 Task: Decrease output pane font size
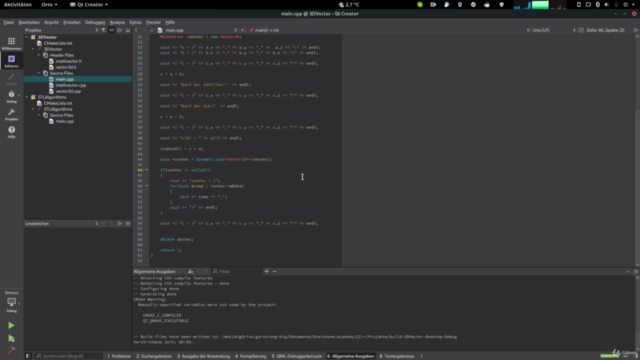click(275, 271)
